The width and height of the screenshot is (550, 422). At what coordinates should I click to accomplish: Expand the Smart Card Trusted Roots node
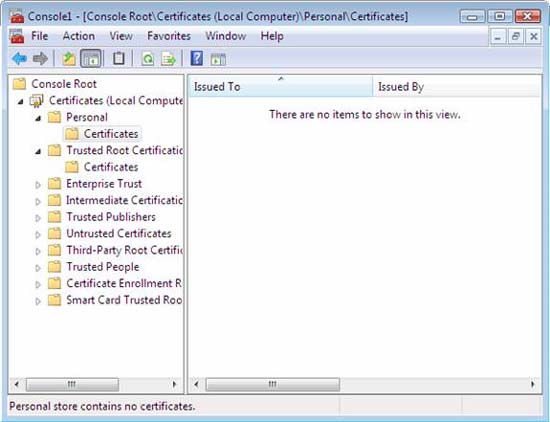[x=38, y=301]
